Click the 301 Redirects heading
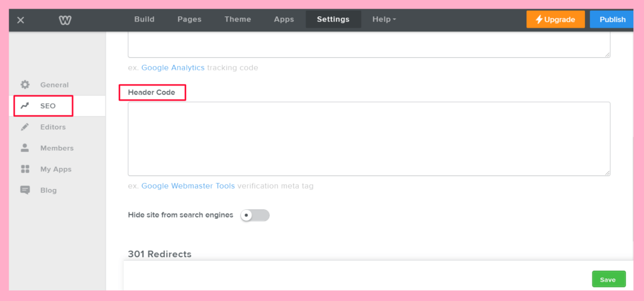Viewport: 644px width, 301px height. pos(160,254)
